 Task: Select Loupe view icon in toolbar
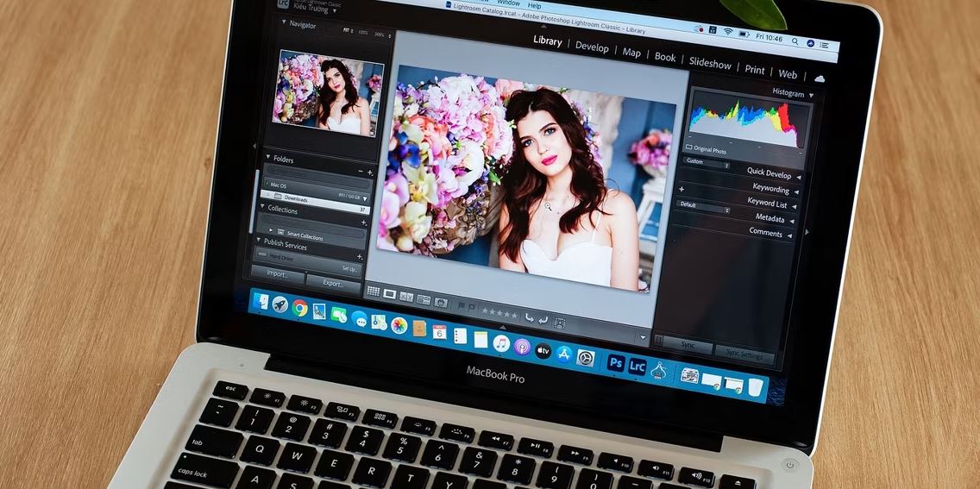389,293
